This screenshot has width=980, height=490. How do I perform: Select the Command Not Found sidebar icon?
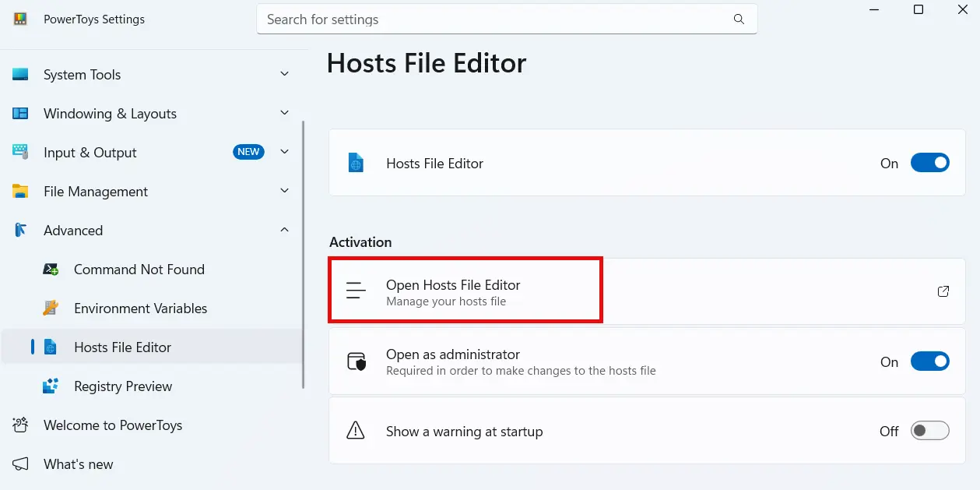tap(51, 269)
